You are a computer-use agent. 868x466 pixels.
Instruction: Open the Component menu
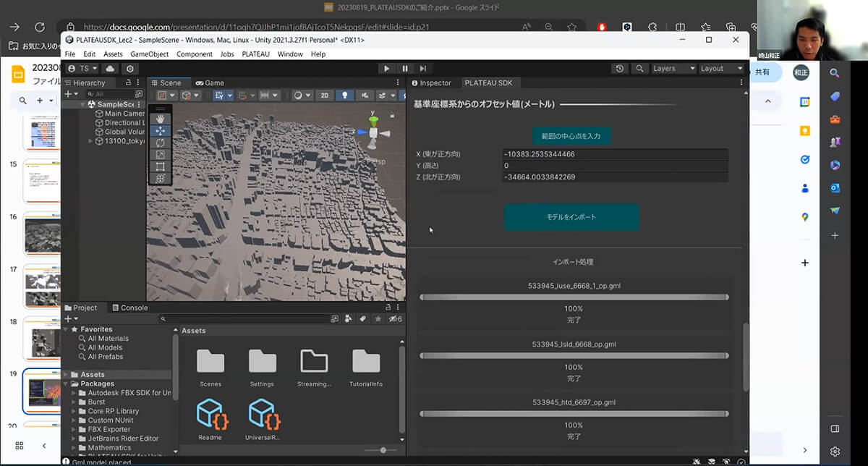pyautogui.click(x=195, y=54)
